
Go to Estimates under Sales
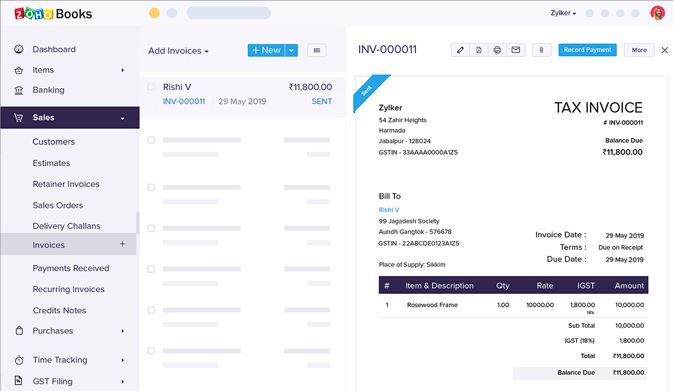[52, 163]
